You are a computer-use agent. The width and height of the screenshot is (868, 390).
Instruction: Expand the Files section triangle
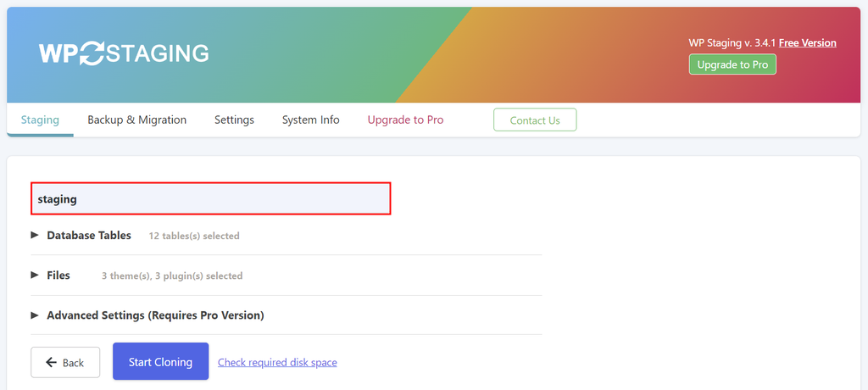point(35,275)
